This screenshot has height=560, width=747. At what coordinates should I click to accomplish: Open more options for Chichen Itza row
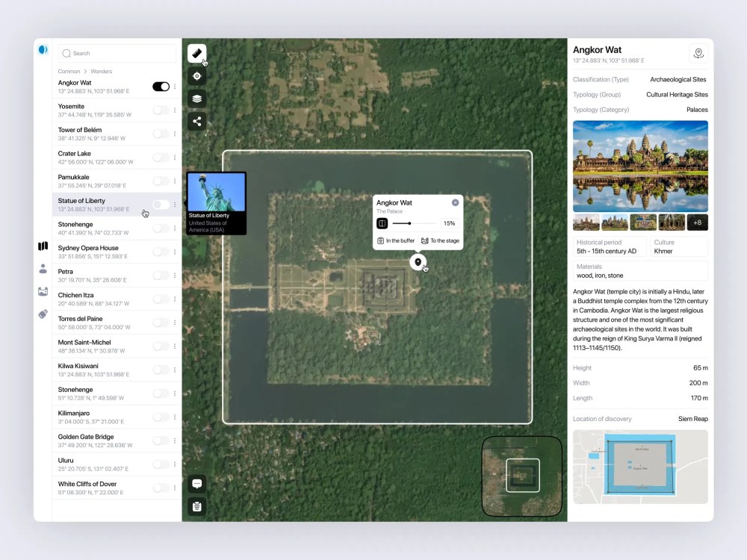[x=175, y=299]
